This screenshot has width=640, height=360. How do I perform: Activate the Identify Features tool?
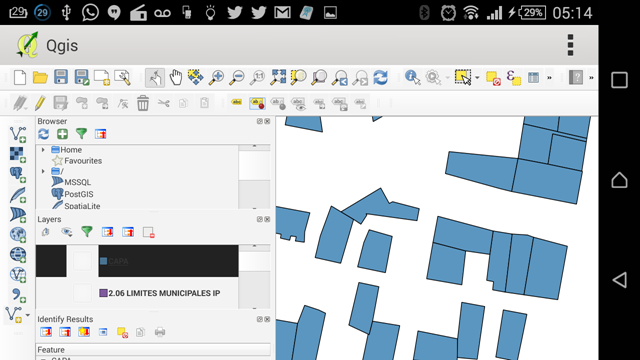(413, 78)
